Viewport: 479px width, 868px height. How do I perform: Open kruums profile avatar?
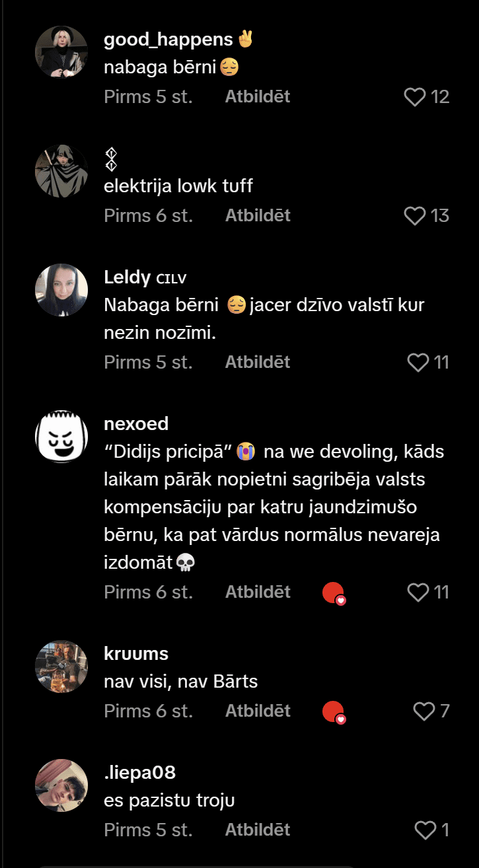click(61, 667)
